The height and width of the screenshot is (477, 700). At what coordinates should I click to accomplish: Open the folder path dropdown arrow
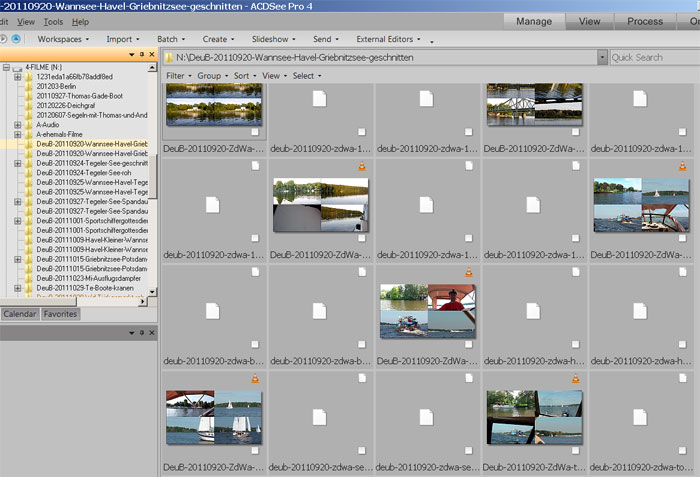601,58
